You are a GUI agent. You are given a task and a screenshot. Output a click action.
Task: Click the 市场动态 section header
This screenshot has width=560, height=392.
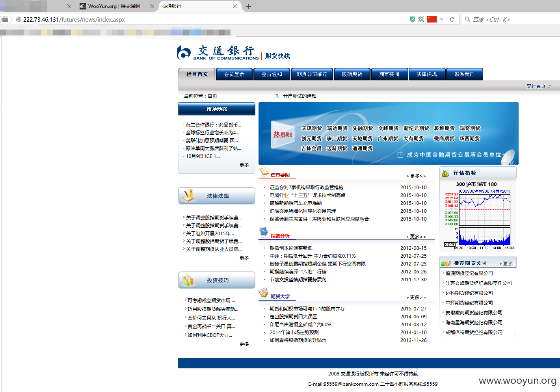217,109
